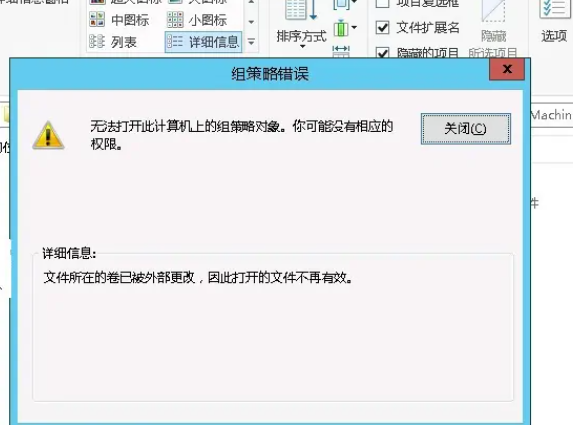Click the 关闭(C) button in the error dialog

[466, 129]
